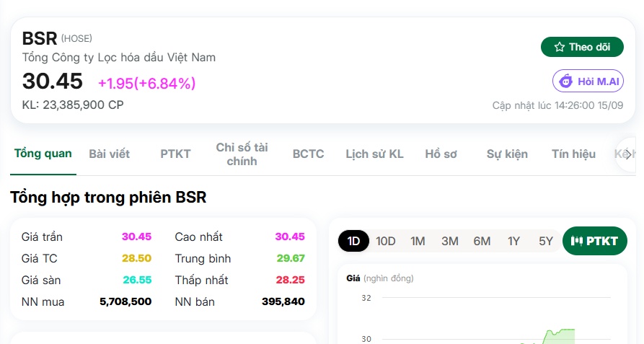Click the Giá (nghìn đồng) chart label
Image resolution: width=644 pixels, height=344 pixels.
pyautogui.click(x=380, y=278)
